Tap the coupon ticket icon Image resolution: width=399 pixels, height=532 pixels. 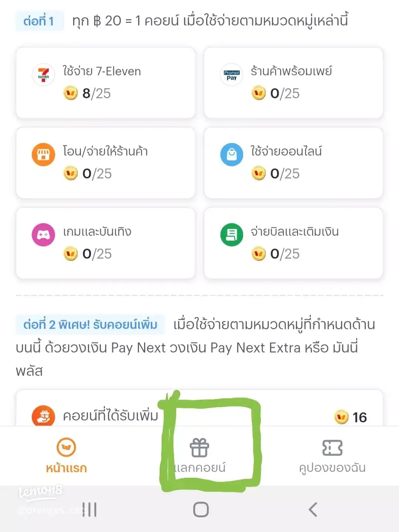click(x=332, y=448)
